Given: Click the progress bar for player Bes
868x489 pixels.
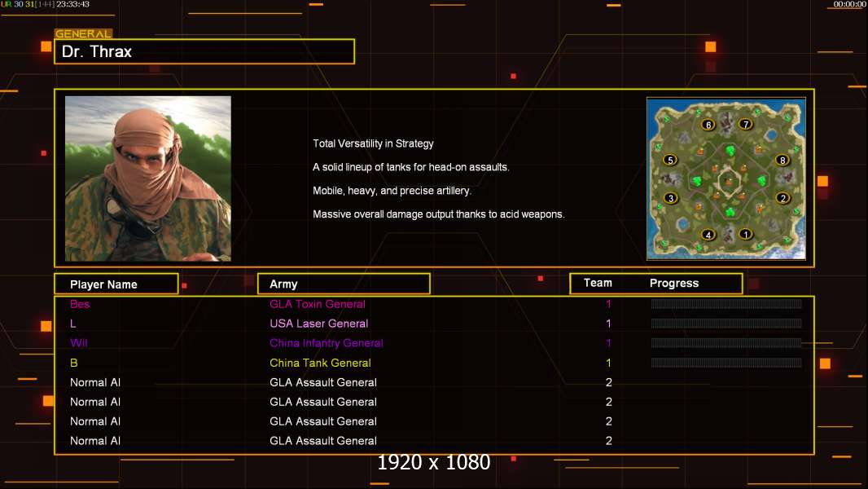Looking at the screenshot, I should [726, 304].
